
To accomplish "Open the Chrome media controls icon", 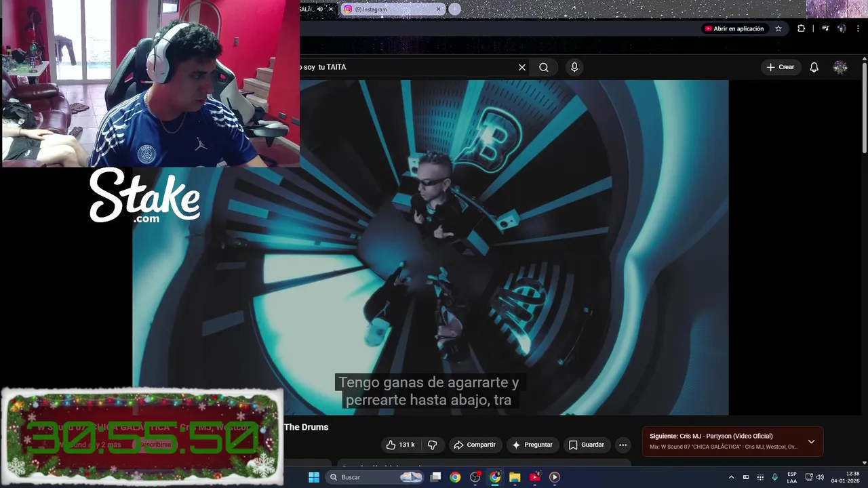I will point(825,28).
